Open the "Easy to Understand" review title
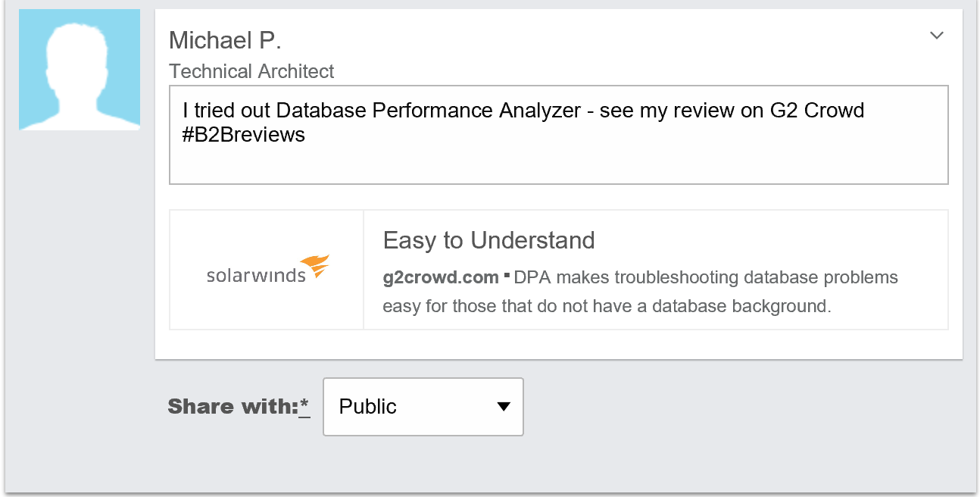 click(488, 240)
